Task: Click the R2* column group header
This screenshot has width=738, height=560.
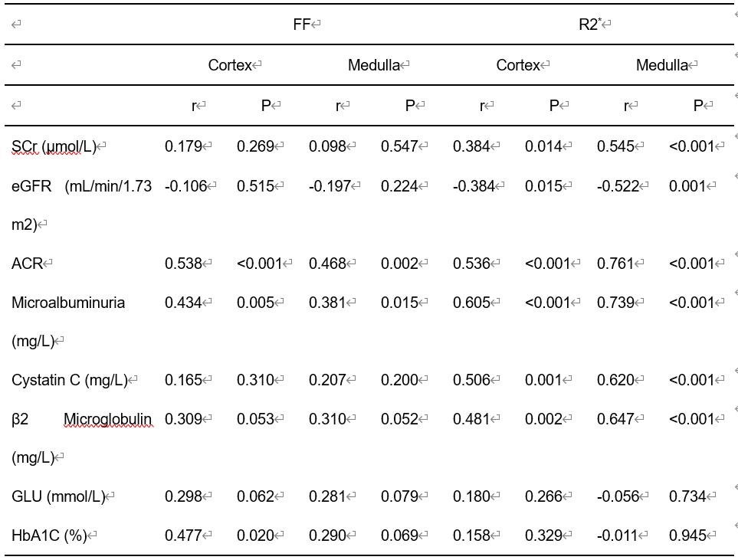Action: [589, 25]
